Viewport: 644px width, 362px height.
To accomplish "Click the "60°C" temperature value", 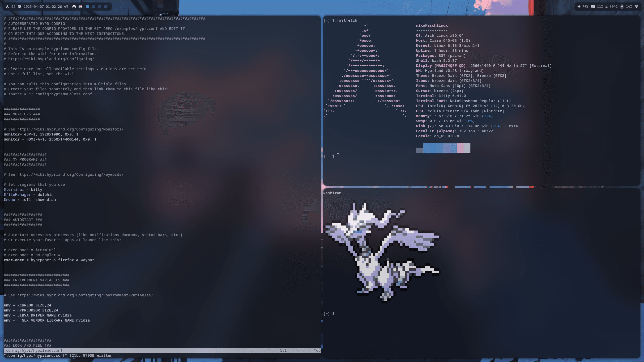I will tap(613, 7).
